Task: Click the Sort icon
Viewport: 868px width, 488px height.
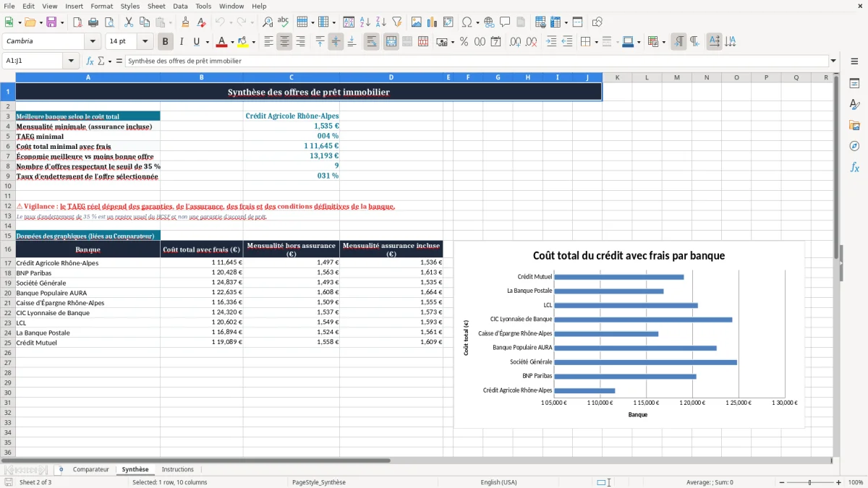Action: (x=349, y=22)
